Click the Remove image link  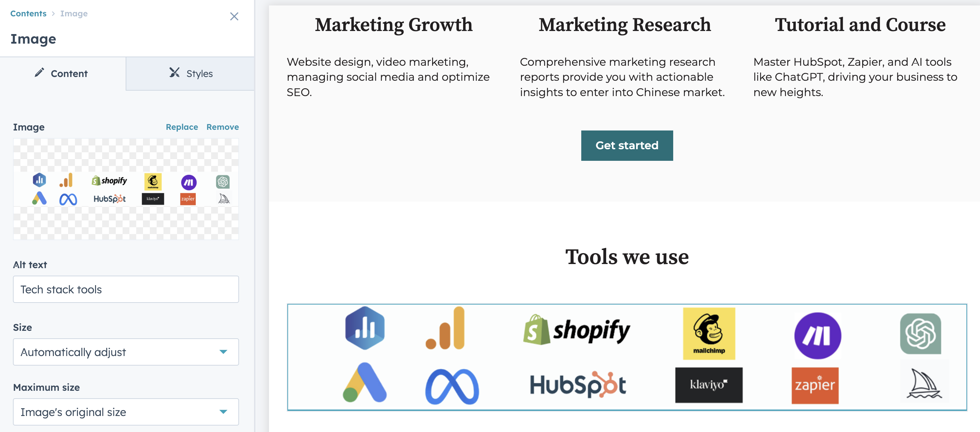coord(223,127)
